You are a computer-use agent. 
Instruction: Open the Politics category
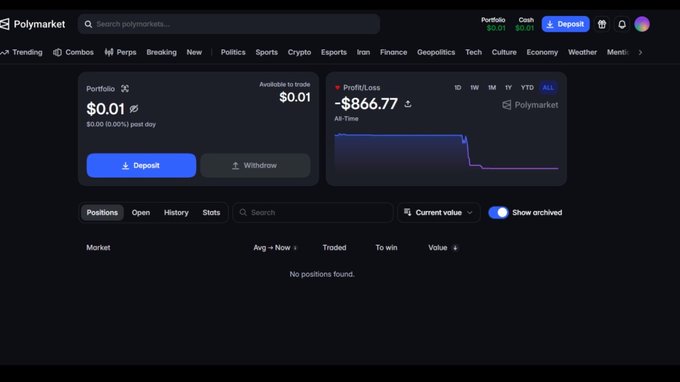233,52
